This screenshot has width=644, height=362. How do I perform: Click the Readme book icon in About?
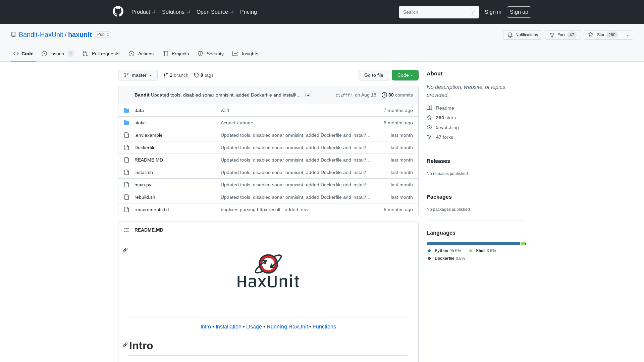[429, 108]
